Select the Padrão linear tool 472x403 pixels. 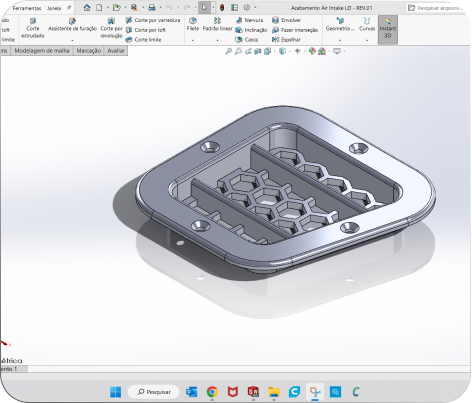pos(217,25)
